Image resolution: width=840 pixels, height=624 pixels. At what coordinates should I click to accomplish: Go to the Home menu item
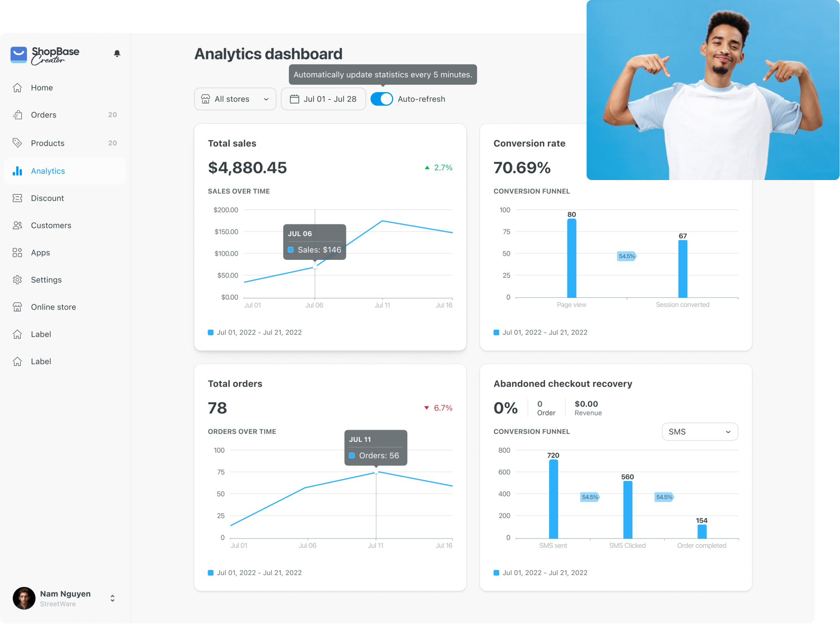(x=42, y=88)
